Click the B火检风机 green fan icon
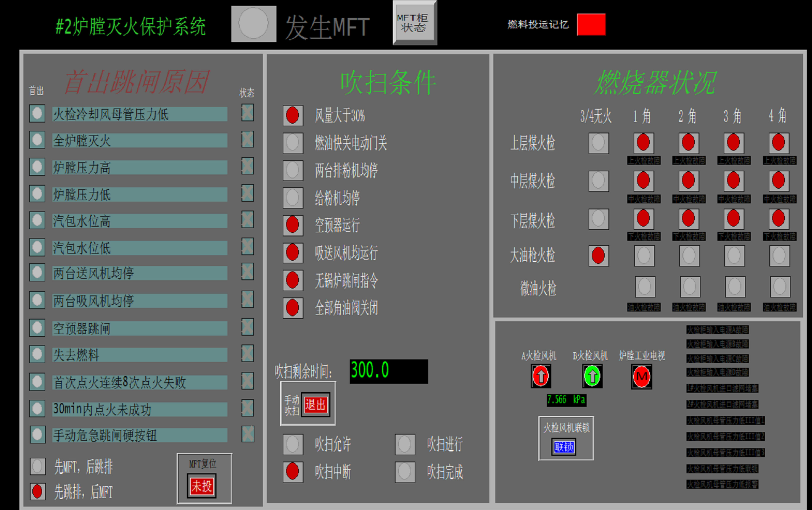 592,376
